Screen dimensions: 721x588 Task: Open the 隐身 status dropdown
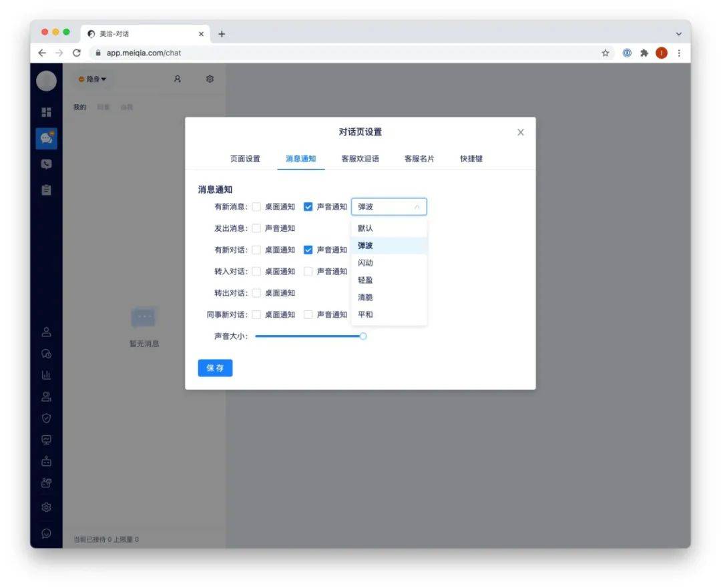(x=92, y=79)
